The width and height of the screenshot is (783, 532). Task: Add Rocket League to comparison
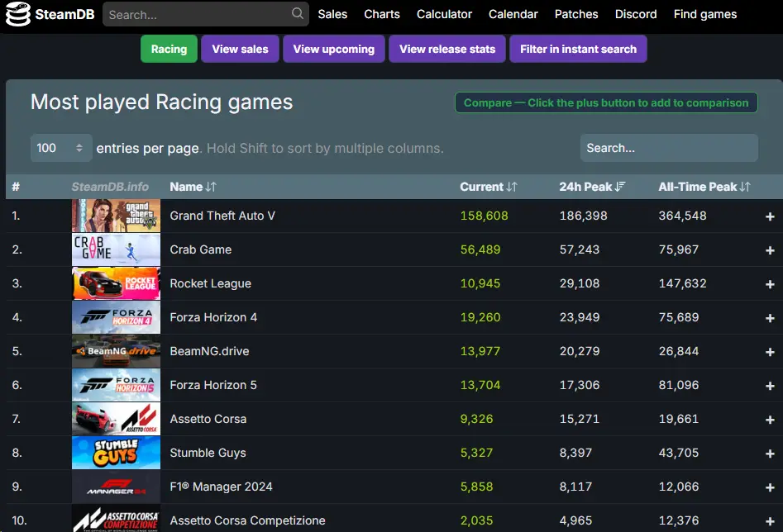pos(767,283)
